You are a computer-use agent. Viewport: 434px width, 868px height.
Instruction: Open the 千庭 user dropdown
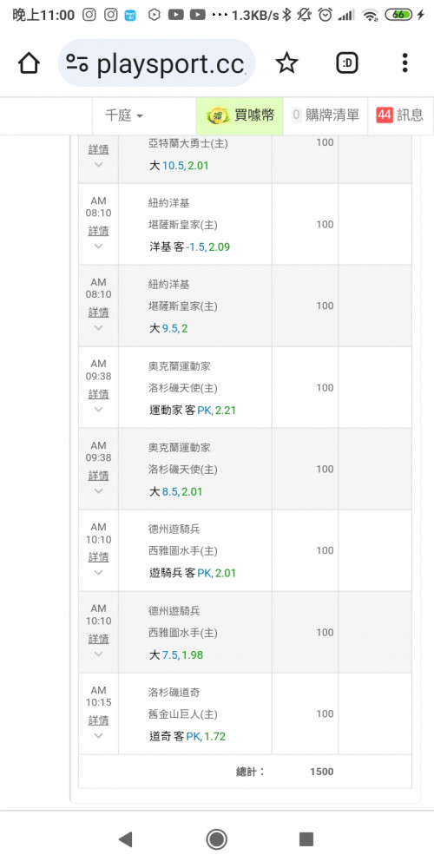124,115
